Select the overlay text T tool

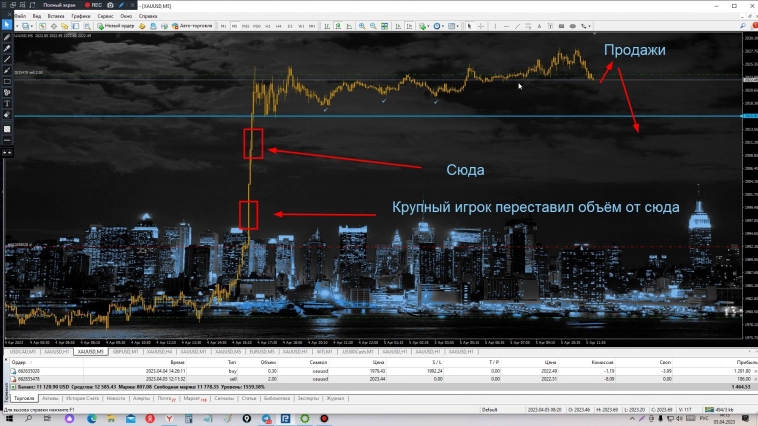7,103
